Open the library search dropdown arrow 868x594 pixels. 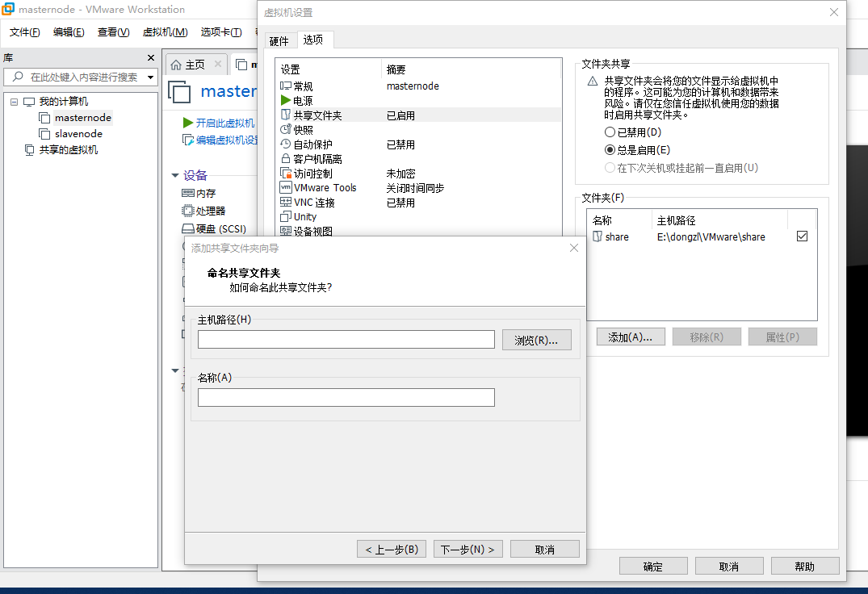[150, 77]
